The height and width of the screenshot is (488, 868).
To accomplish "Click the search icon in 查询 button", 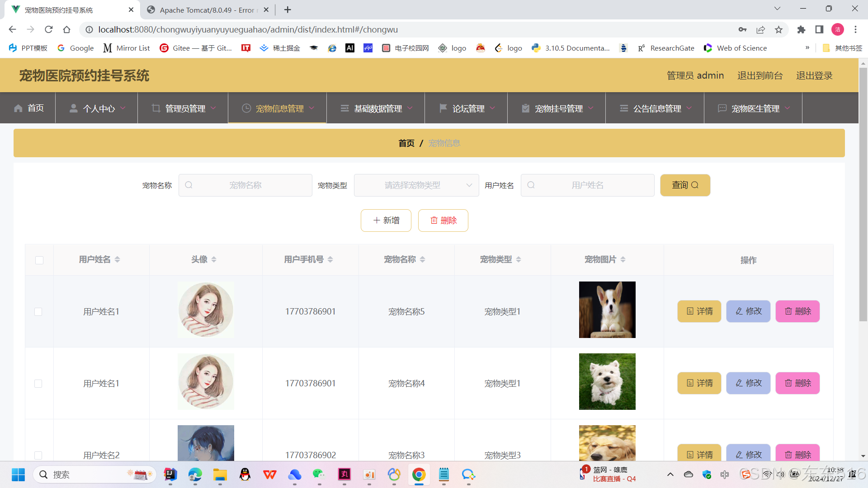I will [695, 185].
